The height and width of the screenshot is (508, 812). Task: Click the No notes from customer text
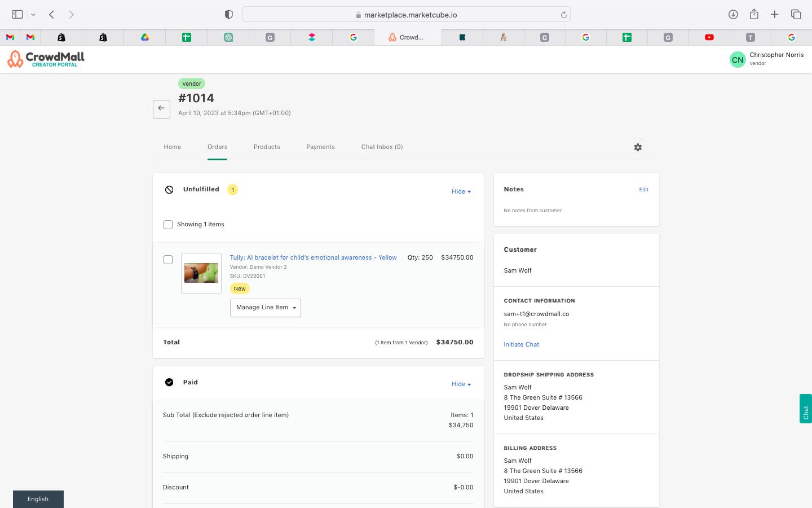pos(533,211)
